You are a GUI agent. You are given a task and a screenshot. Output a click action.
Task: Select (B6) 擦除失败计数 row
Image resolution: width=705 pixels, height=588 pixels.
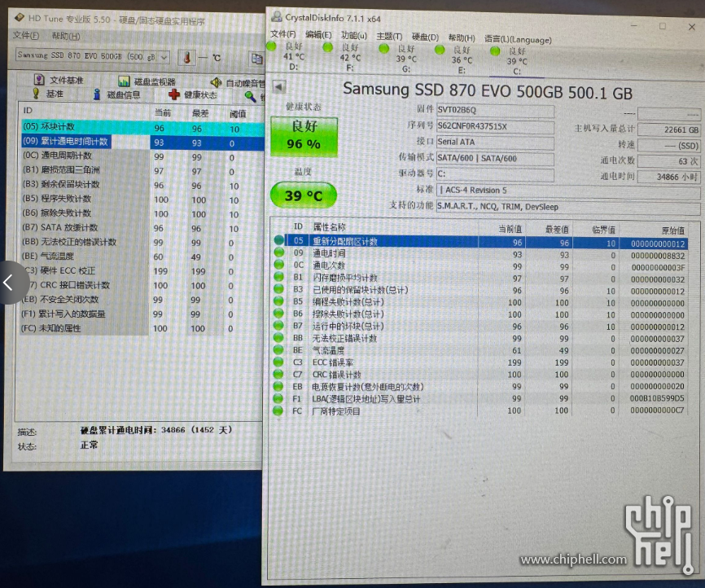(x=143, y=213)
